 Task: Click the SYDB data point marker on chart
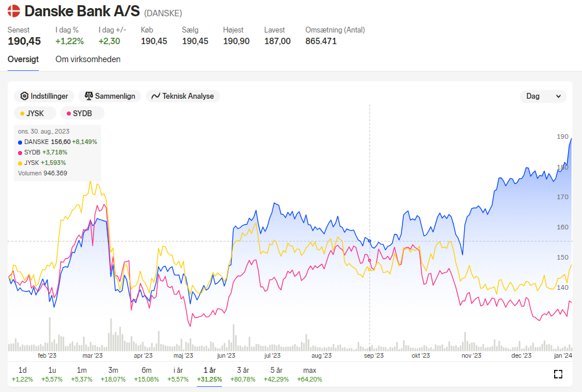point(369,261)
